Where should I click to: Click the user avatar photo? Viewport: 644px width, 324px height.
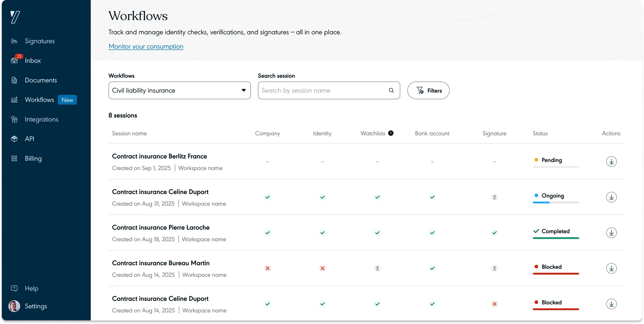(x=14, y=306)
